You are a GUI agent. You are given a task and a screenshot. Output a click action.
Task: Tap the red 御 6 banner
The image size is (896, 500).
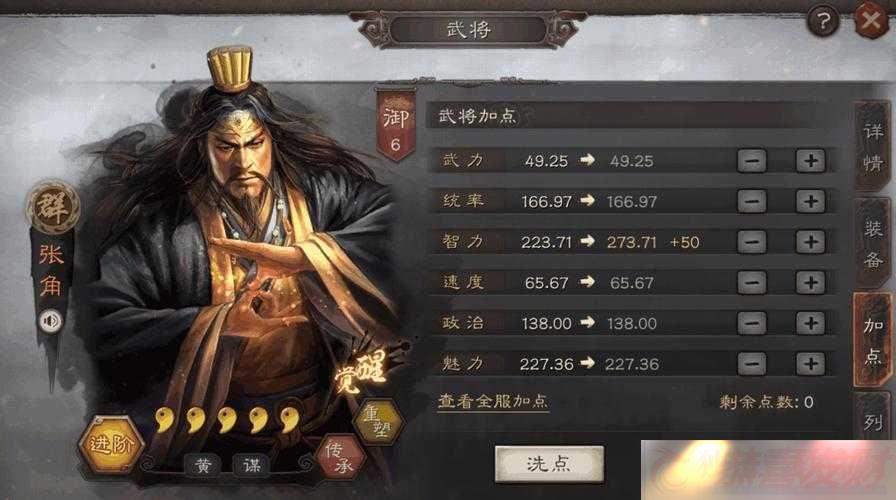pyautogui.click(x=396, y=126)
